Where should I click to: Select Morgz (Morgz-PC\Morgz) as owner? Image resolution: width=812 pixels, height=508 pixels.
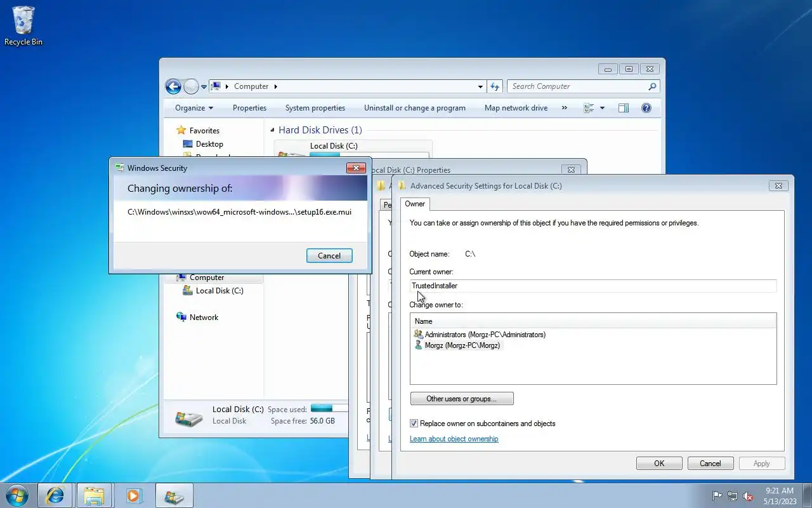pyautogui.click(x=462, y=345)
